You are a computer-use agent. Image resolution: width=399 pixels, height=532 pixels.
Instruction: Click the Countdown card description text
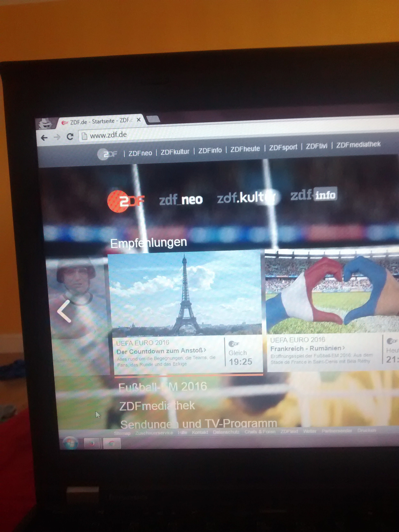[x=166, y=361]
